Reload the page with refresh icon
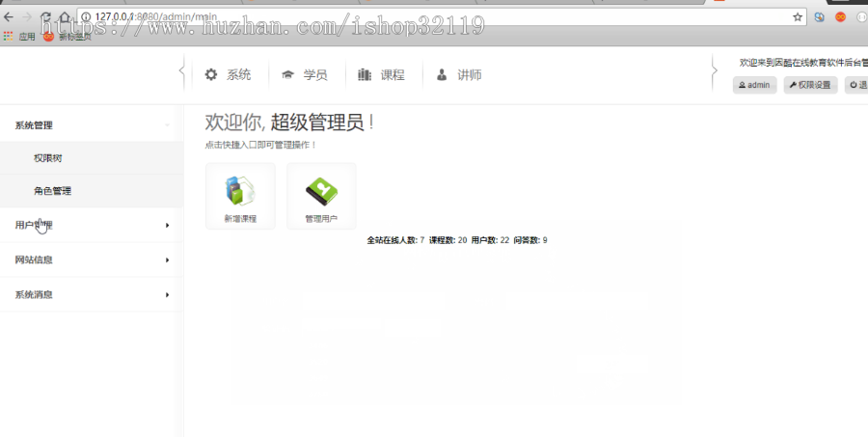Viewport: 868px width, 437px height. (x=46, y=17)
